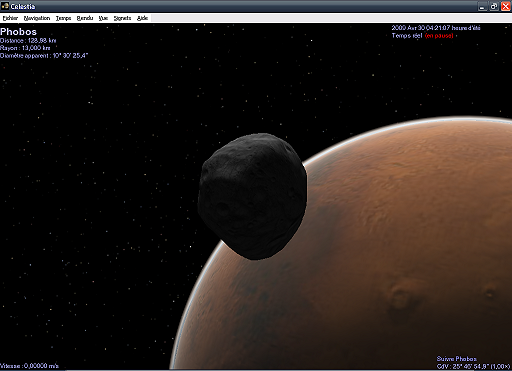Restore down the Celestia window

494,6
